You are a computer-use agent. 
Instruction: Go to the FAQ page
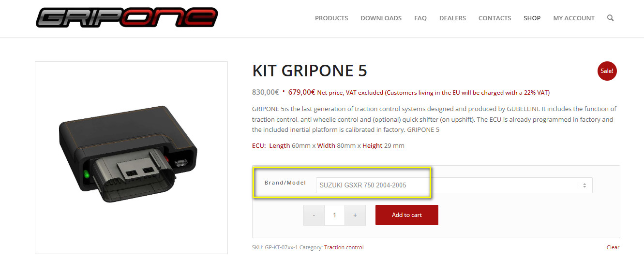[x=420, y=18]
